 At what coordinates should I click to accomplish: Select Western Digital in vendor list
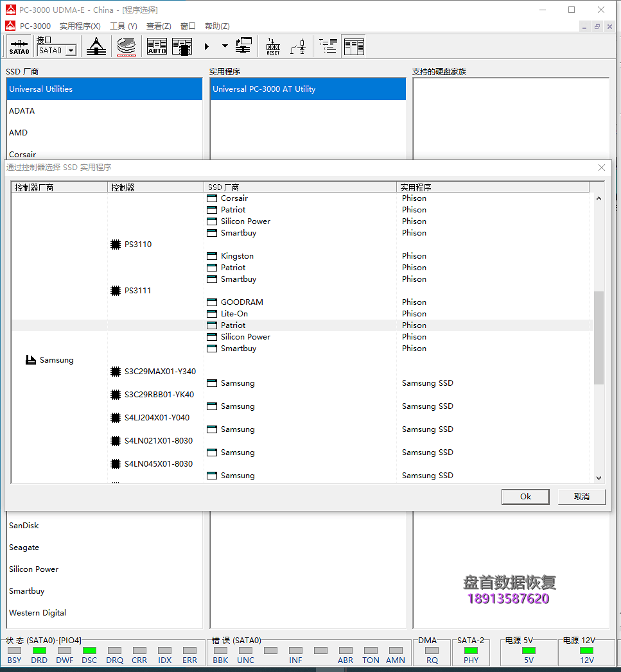(x=105, y=614)
